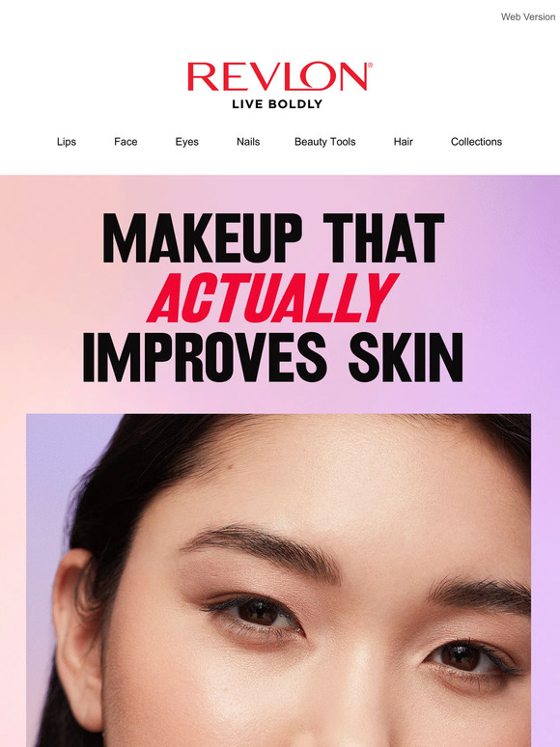Click the Live Boldly tagline
Viewport: 560px width, 747px height.
277,104
